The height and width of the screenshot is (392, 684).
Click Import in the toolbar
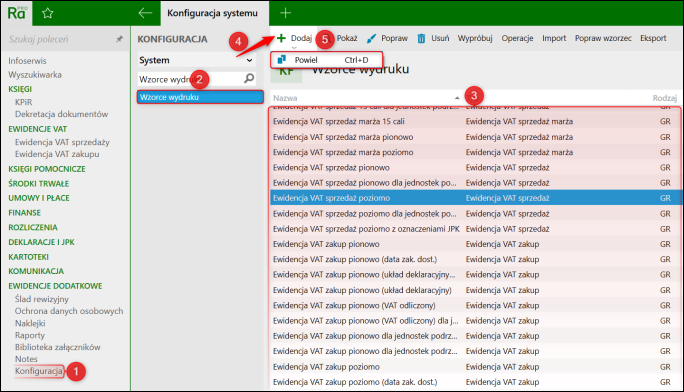pyautogui.click(x=554, y=38)
